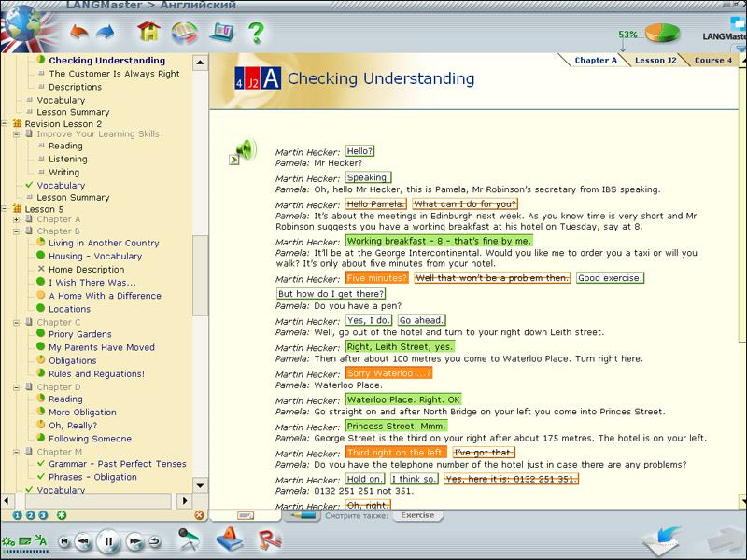Click the microphone recording icon
Screen dimensions: 747x560
[x=189, y=539]
